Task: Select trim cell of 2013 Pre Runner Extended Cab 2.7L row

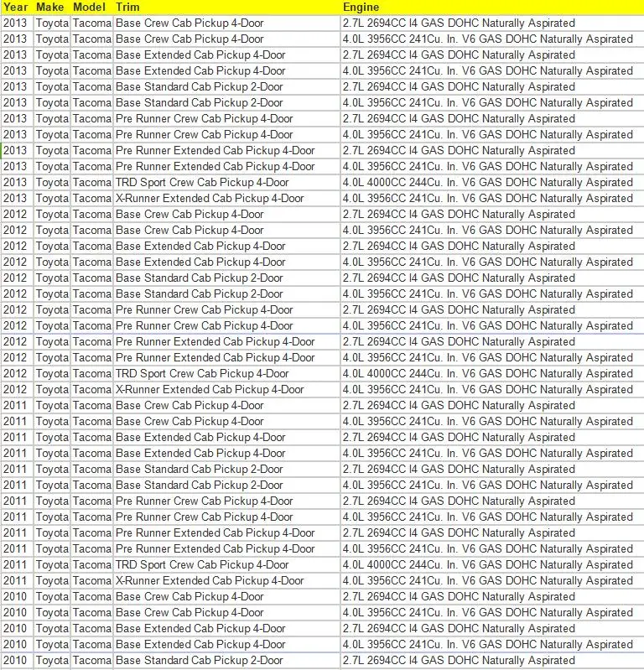Action: coord(226,150)
